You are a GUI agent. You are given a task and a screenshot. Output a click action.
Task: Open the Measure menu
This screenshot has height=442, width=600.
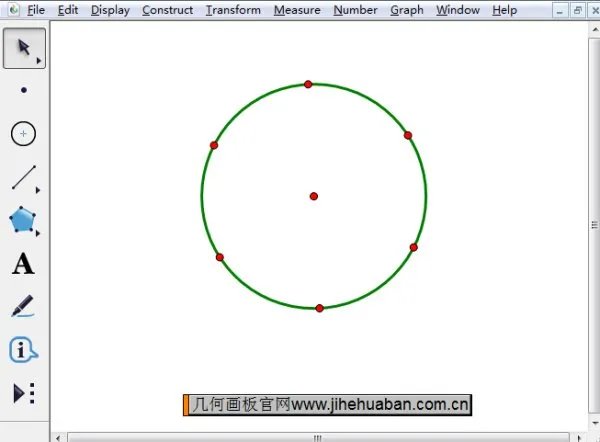tap(297, 10)
